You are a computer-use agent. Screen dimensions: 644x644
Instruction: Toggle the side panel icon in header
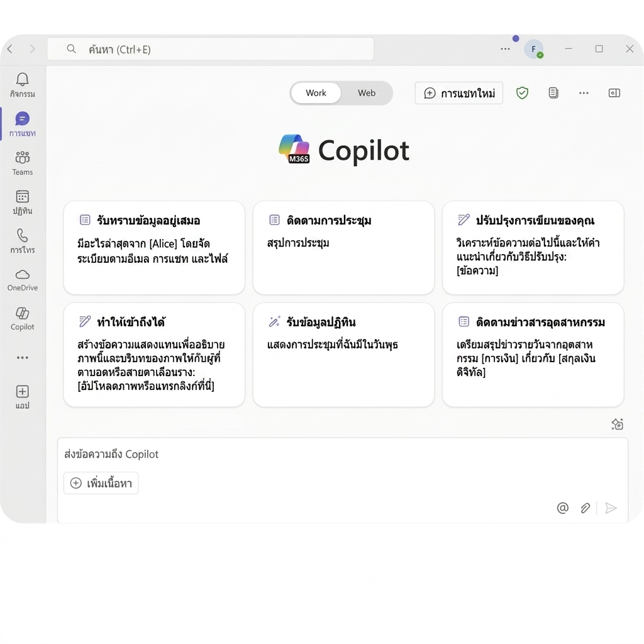click(x=614, y=93)
